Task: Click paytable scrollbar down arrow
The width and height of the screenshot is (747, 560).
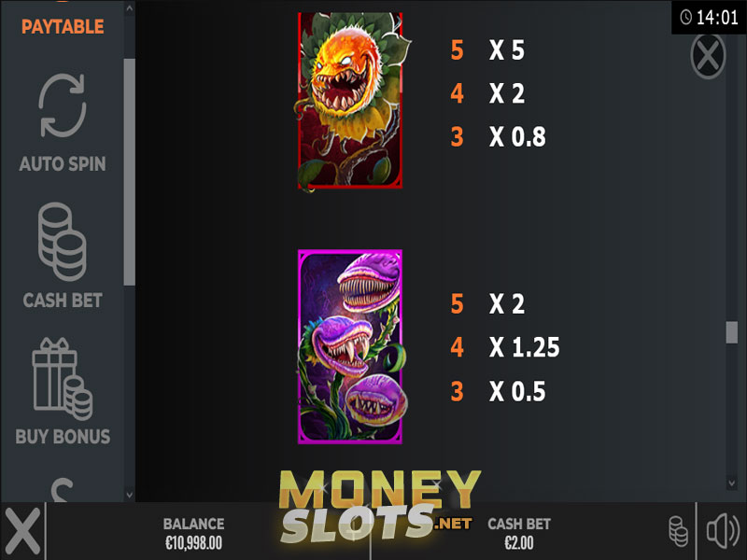Action: (x=732, y=483)
